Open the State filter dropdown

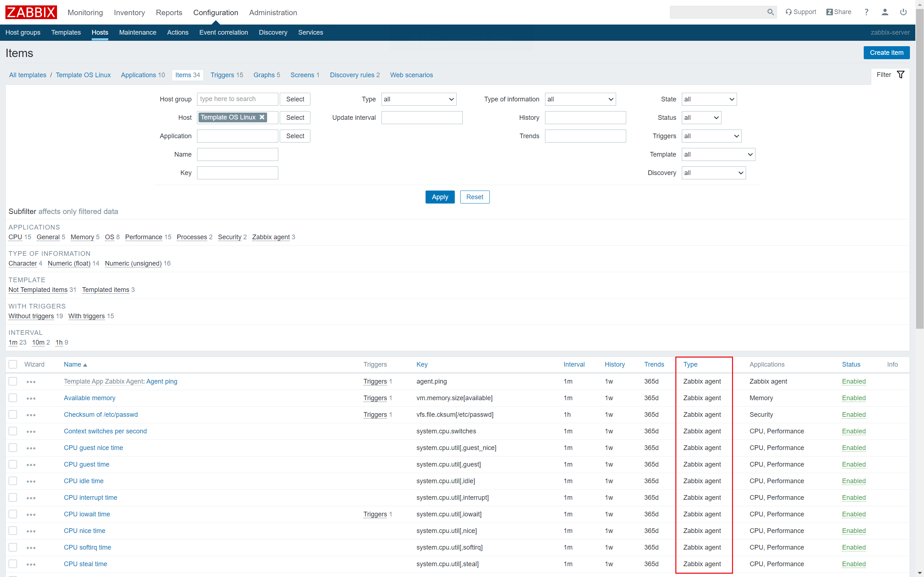[x=709, y=99]
